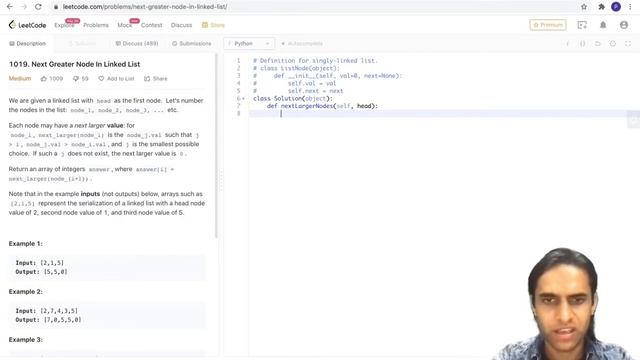This screenshot has height=360, width=640.
Task: Toggle the Autocomplete option
Action: [302, 44]
